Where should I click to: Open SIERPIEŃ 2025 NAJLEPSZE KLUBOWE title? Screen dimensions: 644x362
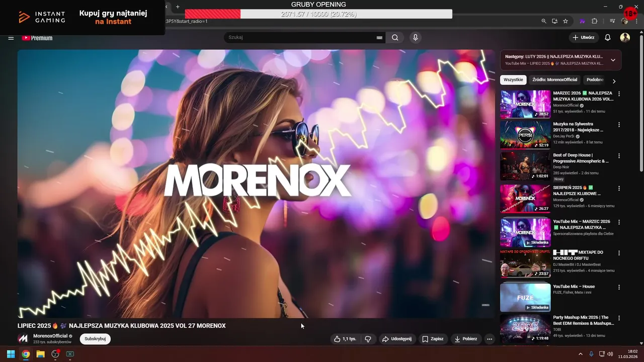[x=577, y=191]
